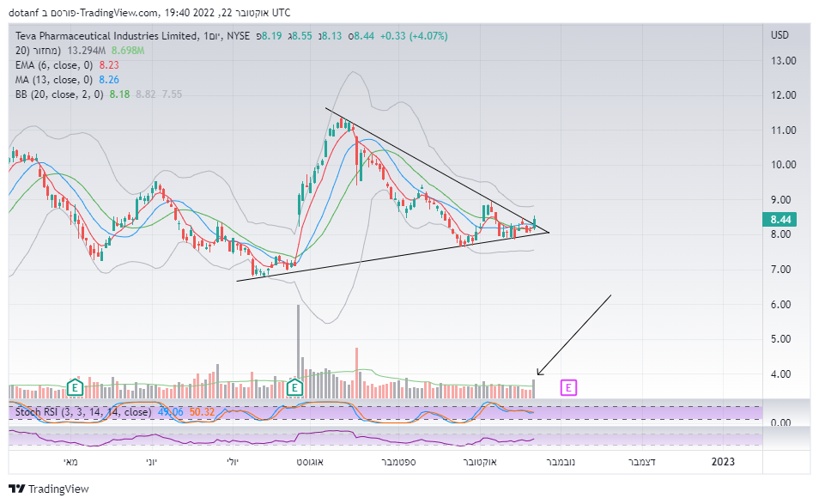Select the Stoch RSI (3, 3, 14, 14, close) legend
This screenshot has height=504, width=819.
(83, 412)
